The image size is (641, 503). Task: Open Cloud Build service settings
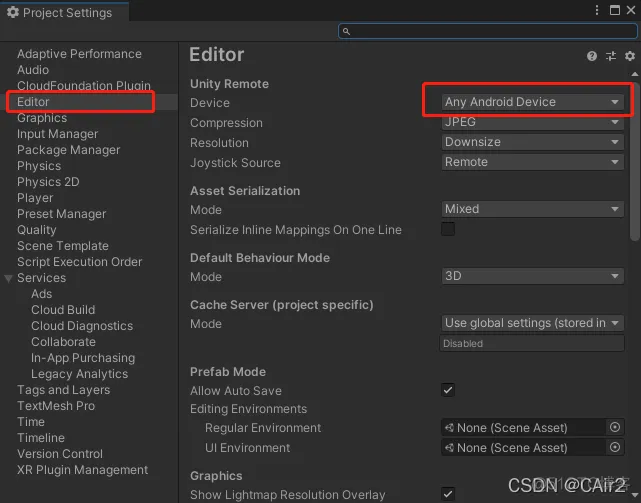[x=63, y=310]
